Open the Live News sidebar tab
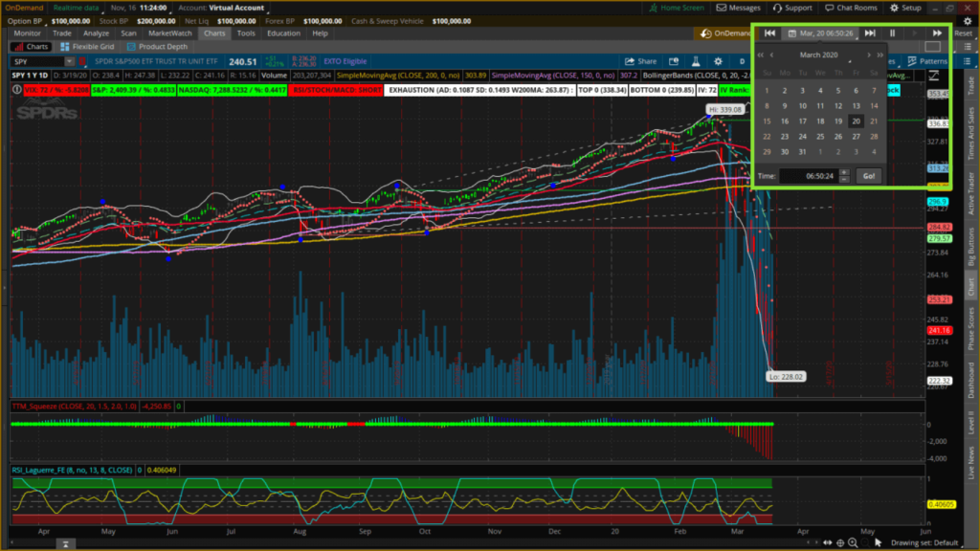The image size is (980, 551). tap(971, 463)
